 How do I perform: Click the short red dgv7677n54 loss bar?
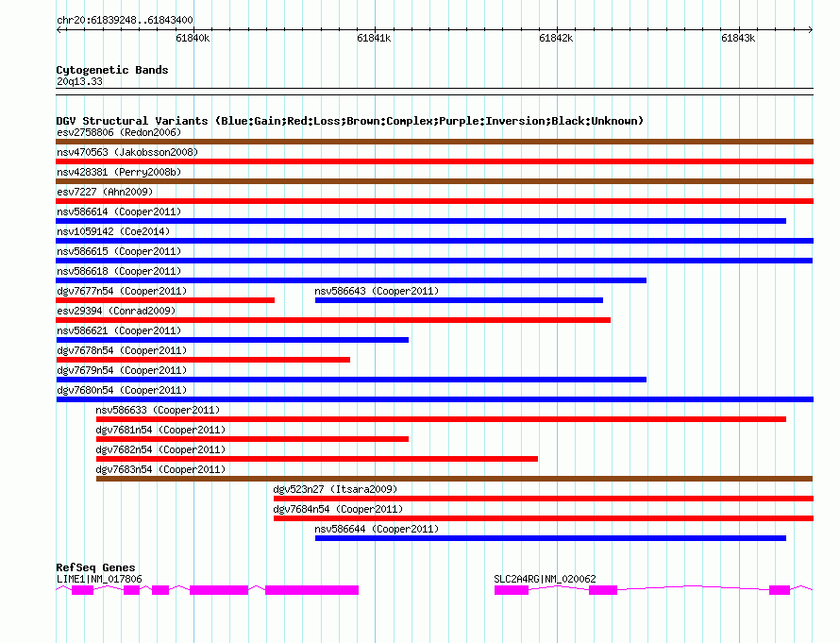pos(165,300)
